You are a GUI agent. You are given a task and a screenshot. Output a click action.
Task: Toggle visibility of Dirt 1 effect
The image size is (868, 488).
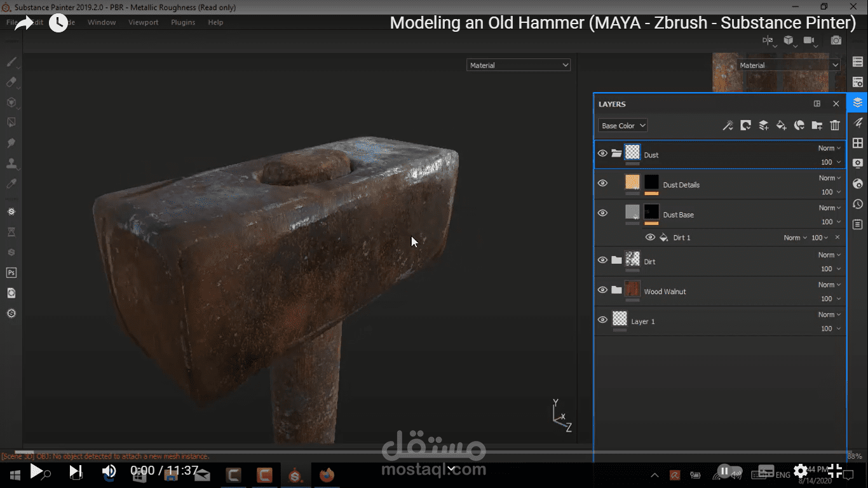pyautogui.click(x=650, y=237)
